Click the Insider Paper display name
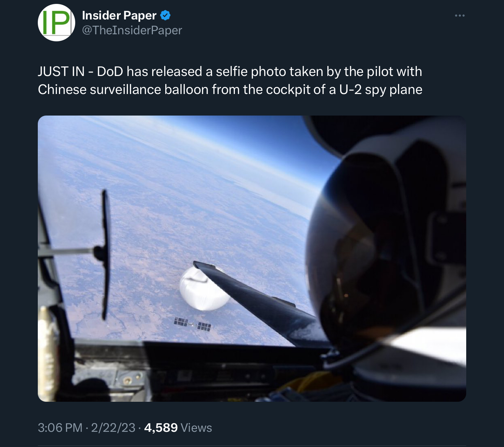The height and width of the screenshot is (447, 504). 119,15
